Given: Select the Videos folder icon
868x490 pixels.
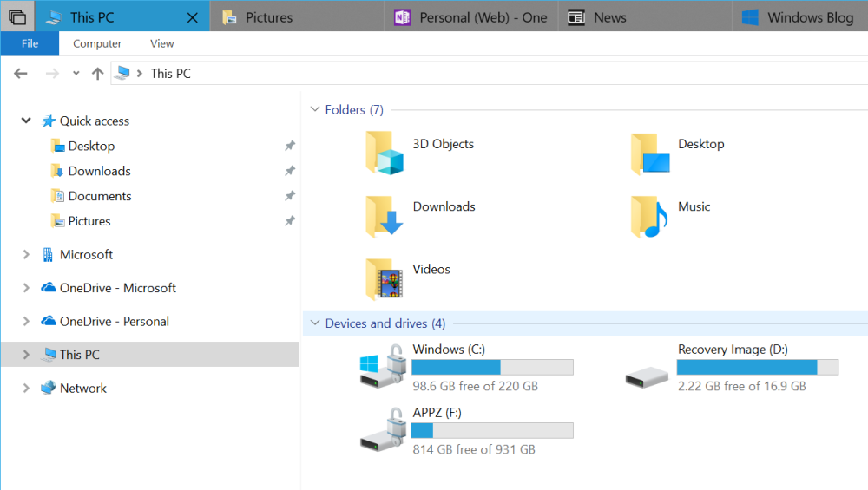Looking at the screenshot, I should (x=385, y=279).
